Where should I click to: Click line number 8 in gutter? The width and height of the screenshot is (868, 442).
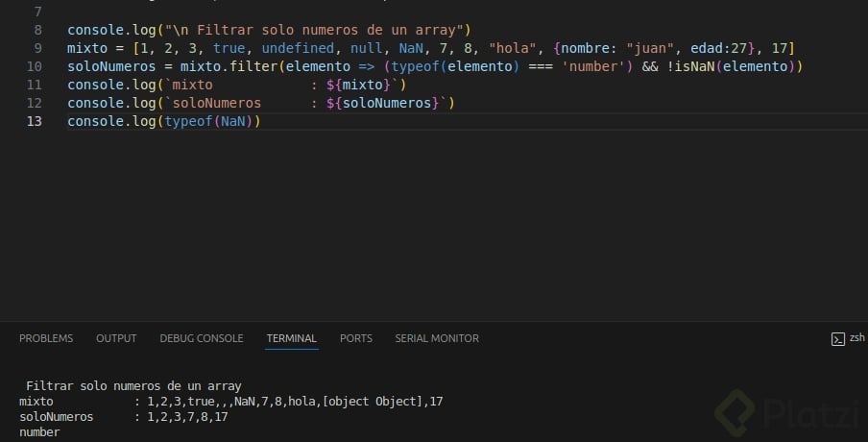[x=37, y=30]
